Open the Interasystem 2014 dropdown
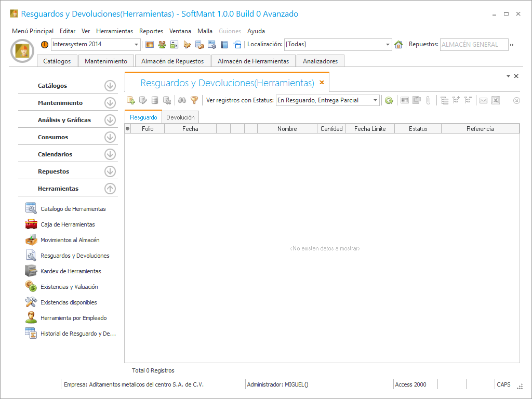The height and width of the screenshot is (399, 532). (137, 45)
